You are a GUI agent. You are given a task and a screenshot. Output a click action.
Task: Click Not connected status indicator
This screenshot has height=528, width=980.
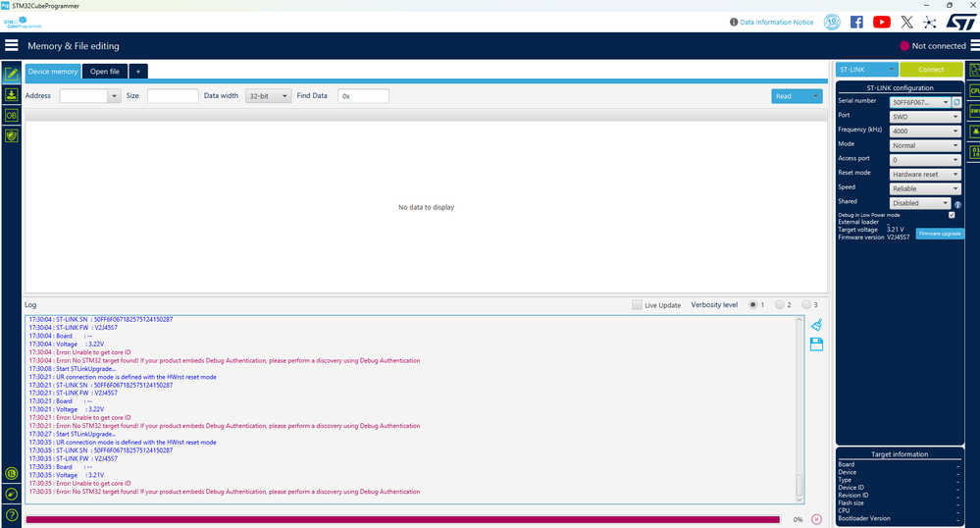point(933,46)
